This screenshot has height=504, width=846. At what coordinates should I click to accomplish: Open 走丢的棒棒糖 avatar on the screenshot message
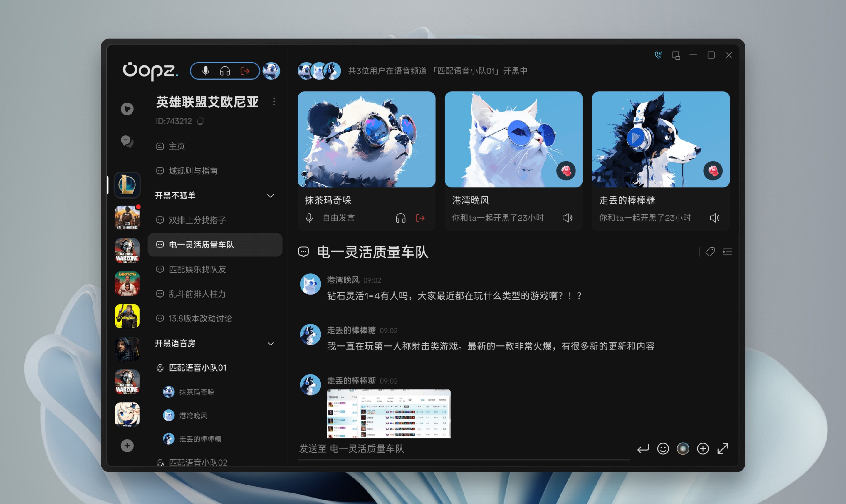click(x=310, y=385)
